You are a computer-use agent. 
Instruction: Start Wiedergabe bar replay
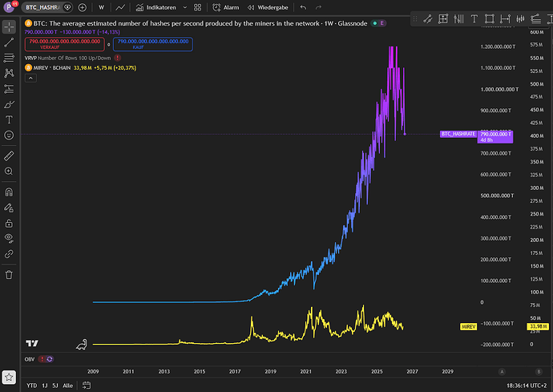pos(268,7)
